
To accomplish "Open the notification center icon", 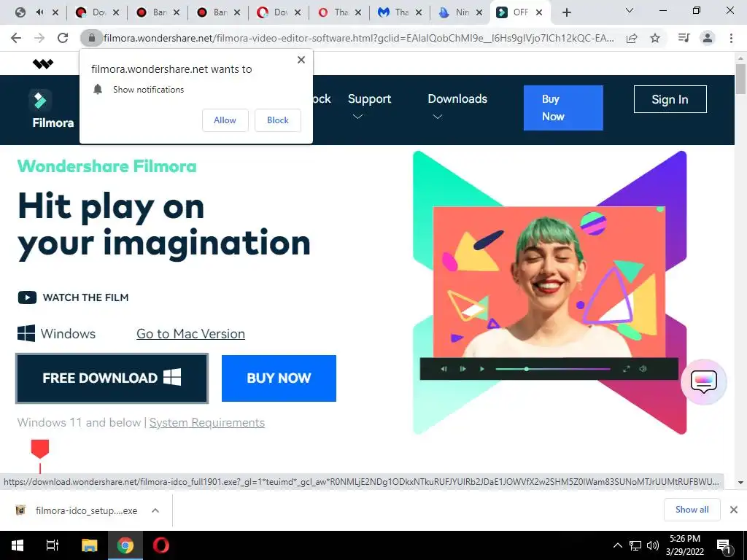I will (x=724, y=546).
